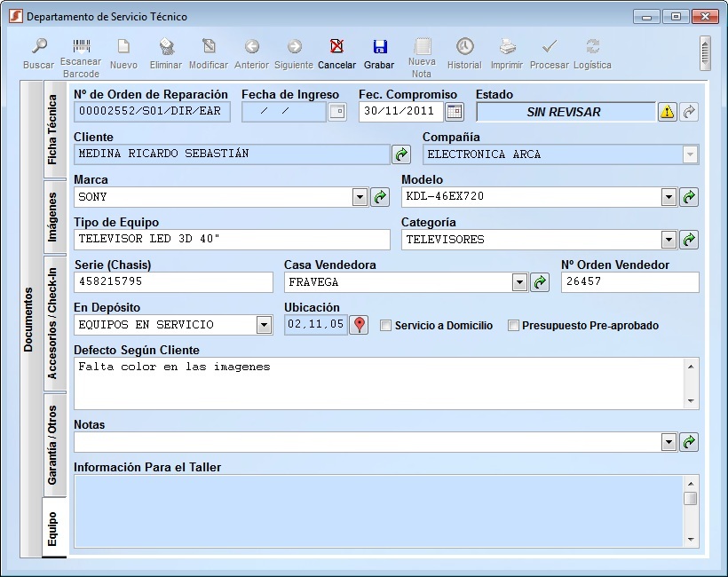Click the Tipo de Equipo field
Screen dimensions: 728x577
click(232, 240)
